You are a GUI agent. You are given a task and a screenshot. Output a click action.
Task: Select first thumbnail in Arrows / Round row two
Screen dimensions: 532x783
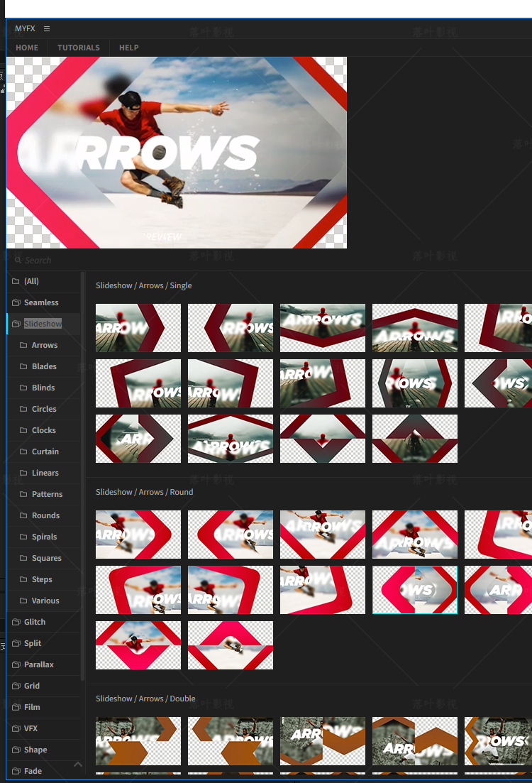click(x=138, y=590)
